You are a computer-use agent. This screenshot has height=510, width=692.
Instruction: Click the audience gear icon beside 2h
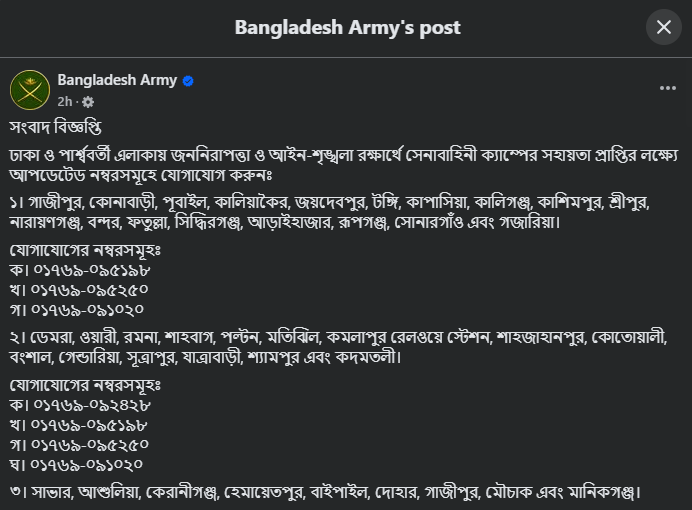click(x=88, y=102)
